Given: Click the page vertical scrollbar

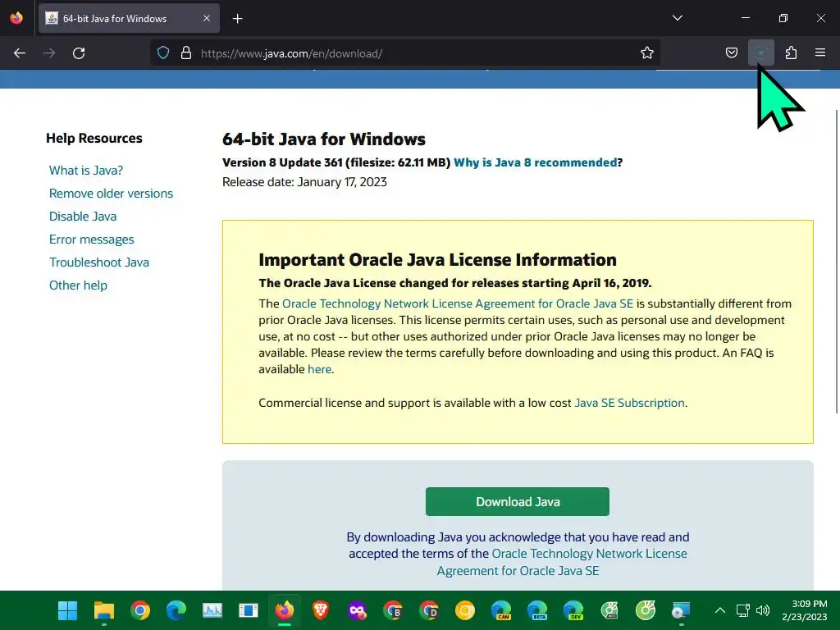Looking at the screenshot, I should tap(837, 262).
